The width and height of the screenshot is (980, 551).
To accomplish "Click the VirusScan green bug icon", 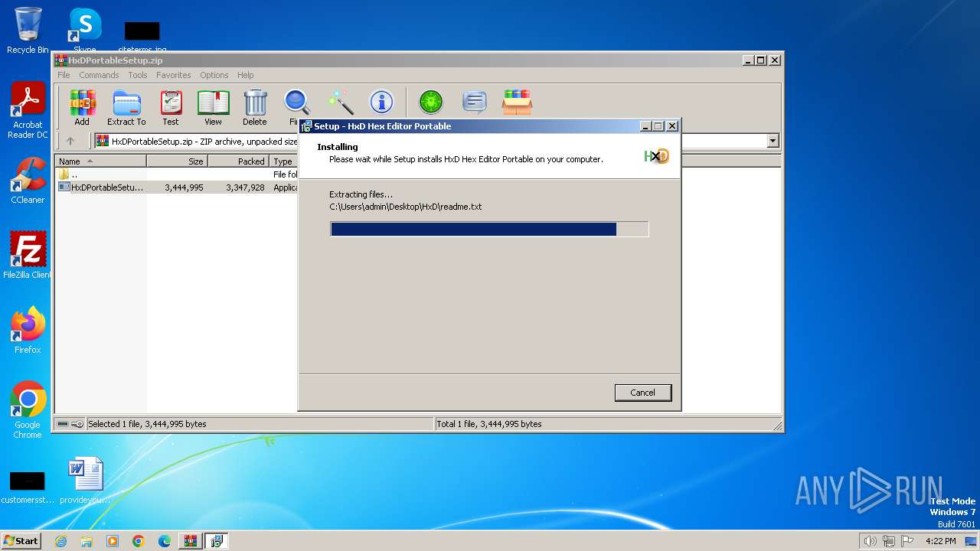I will [431, 102].
